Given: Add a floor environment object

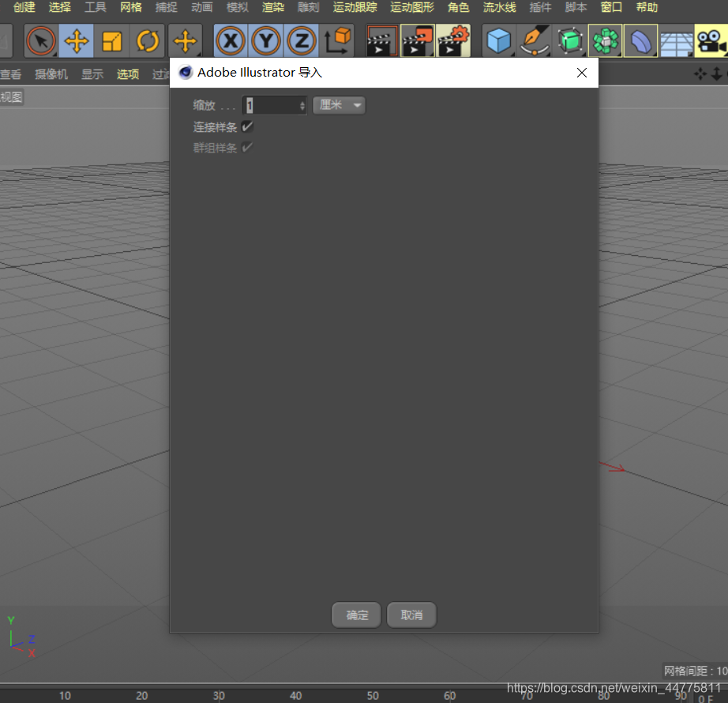Looking at the screenshot, I should pos(676,43).
